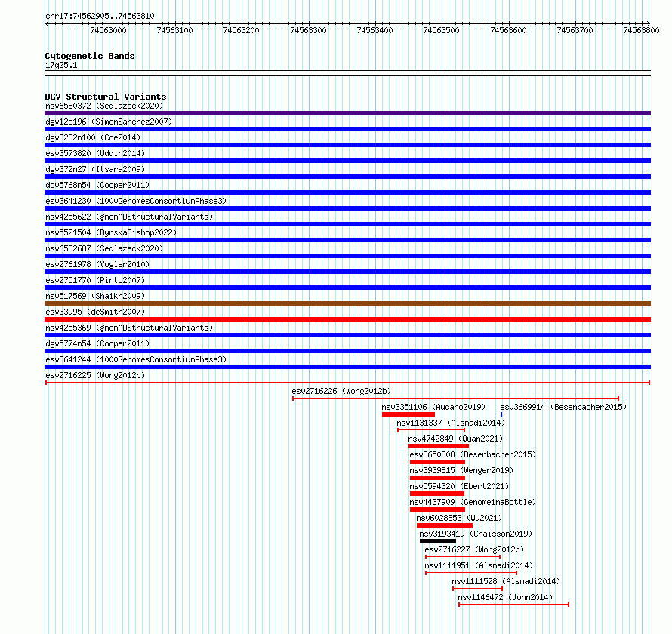Select nsv4255369 (gnomADStructuralVariants) label

point(129,328)
